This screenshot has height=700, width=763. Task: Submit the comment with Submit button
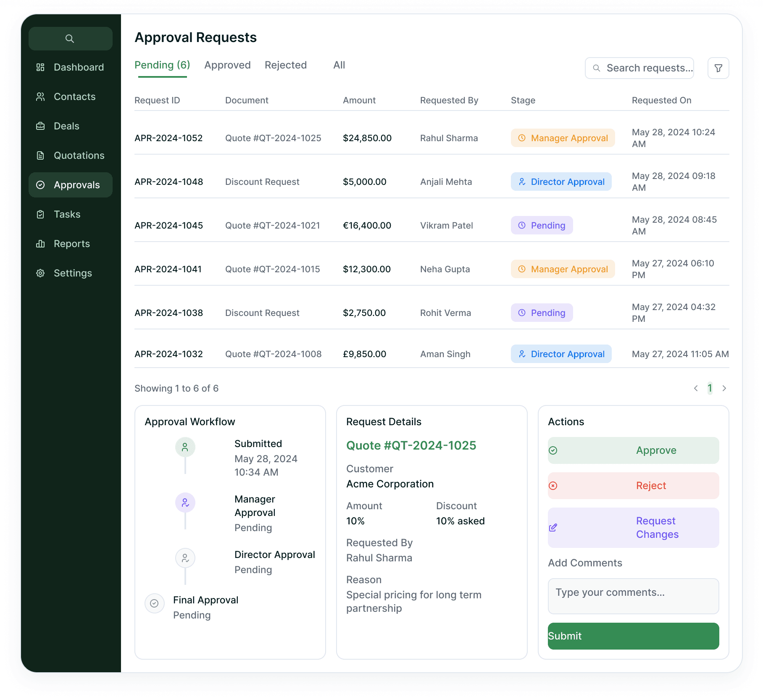tap(633, 636)
